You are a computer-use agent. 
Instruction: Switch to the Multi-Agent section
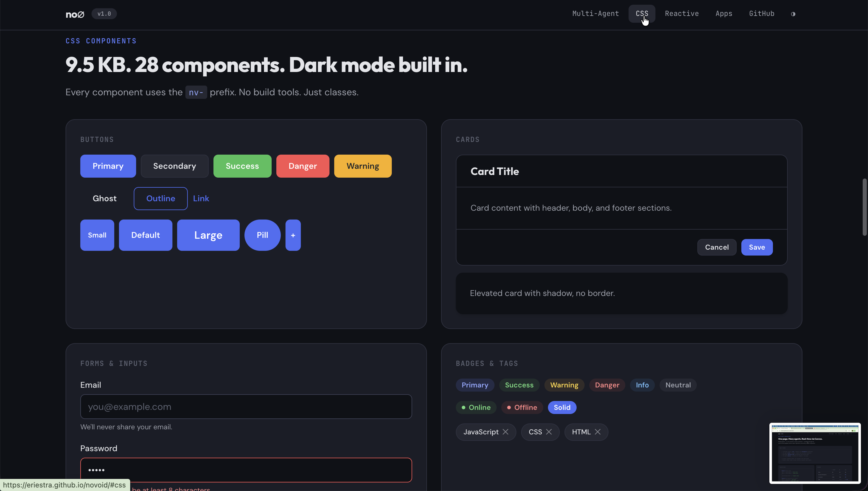point(595,14)
